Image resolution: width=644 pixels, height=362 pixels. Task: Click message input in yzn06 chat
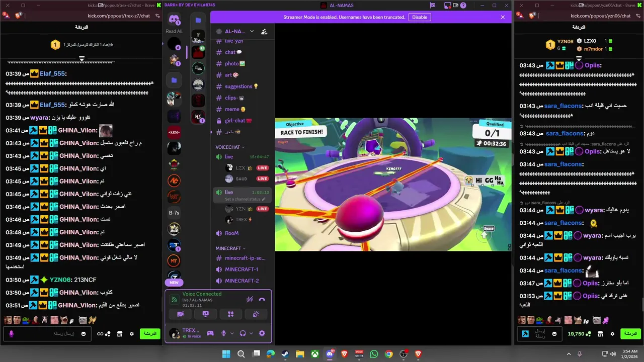click(541, 334)
